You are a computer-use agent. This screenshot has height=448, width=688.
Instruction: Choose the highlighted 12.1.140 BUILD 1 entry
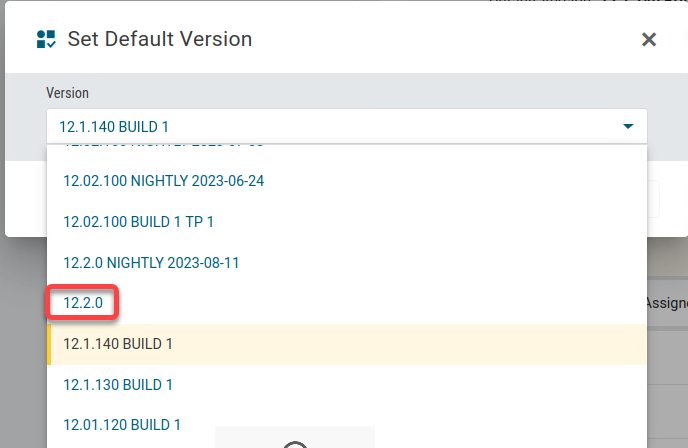[x=118, y=343]
